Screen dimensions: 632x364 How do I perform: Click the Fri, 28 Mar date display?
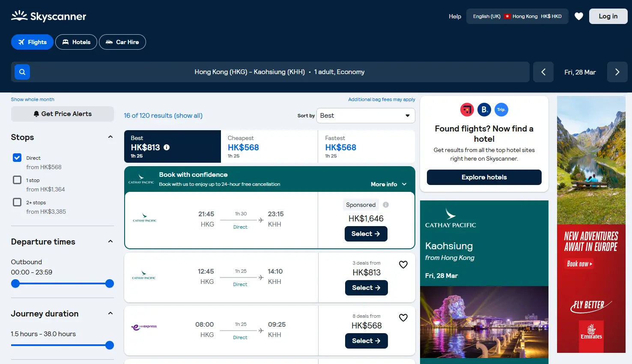click(580, 72)
